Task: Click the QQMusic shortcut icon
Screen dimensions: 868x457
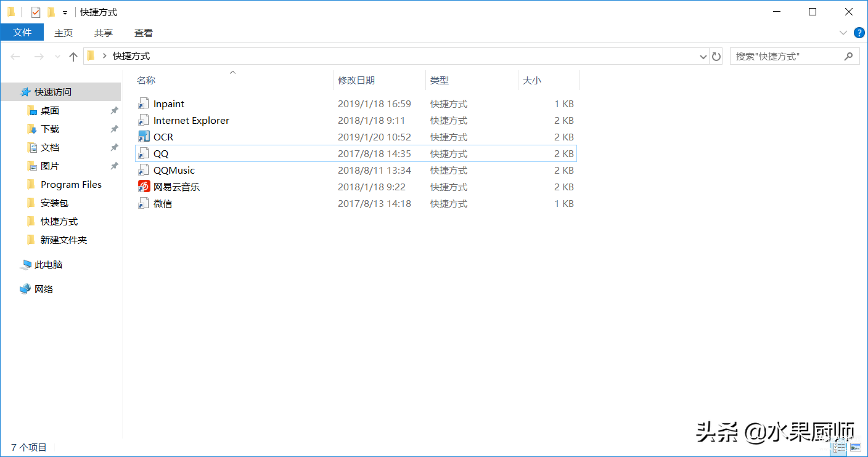Action: tap(144, 170)
